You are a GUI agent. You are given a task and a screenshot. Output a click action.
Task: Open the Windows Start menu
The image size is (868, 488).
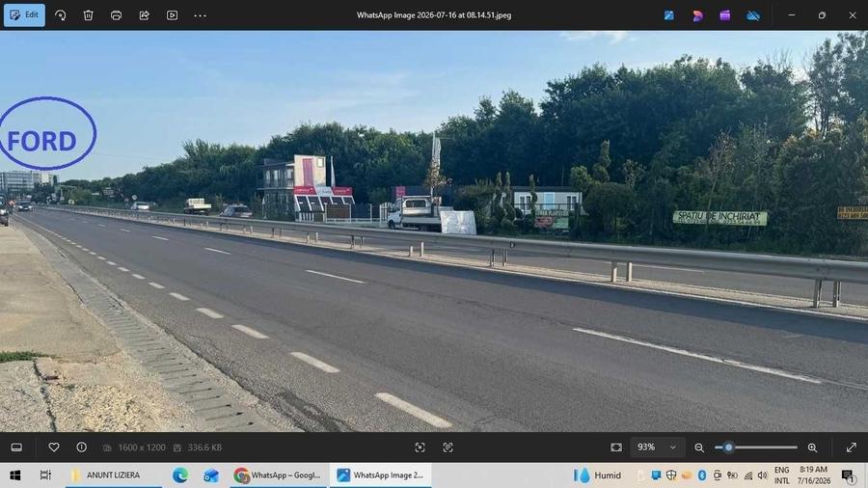[14, 475]
